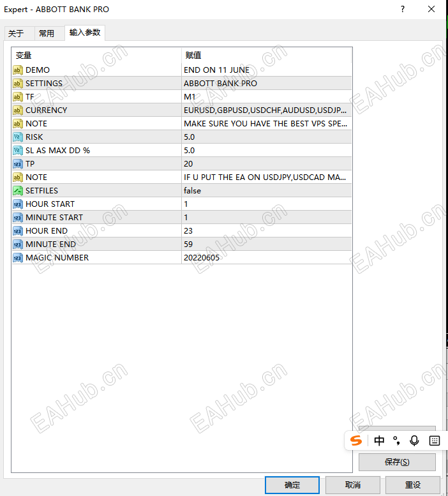This screenshot has width=448, height=496.
Task: Click the string icon beside DEMO
Action: pyautogui.click(x=18, y=70)
